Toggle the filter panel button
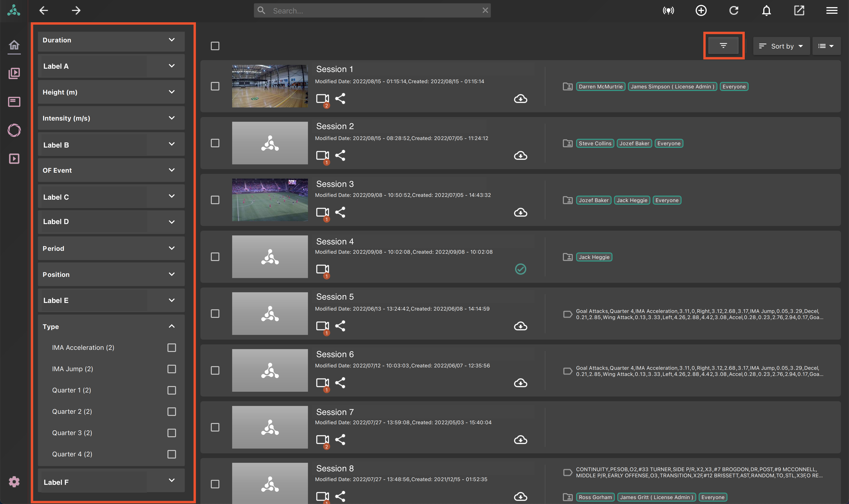 pos(723,45)
